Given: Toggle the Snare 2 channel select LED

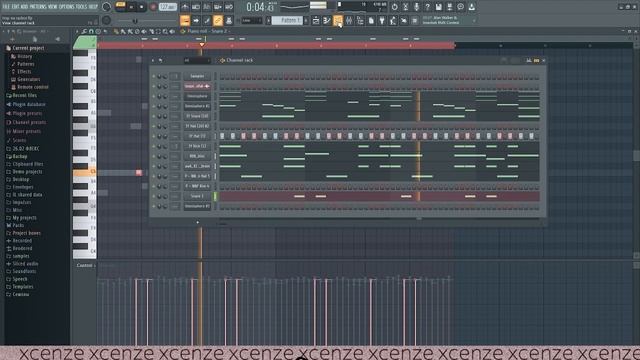Looking at the screenshot, I should coord(215,196).
